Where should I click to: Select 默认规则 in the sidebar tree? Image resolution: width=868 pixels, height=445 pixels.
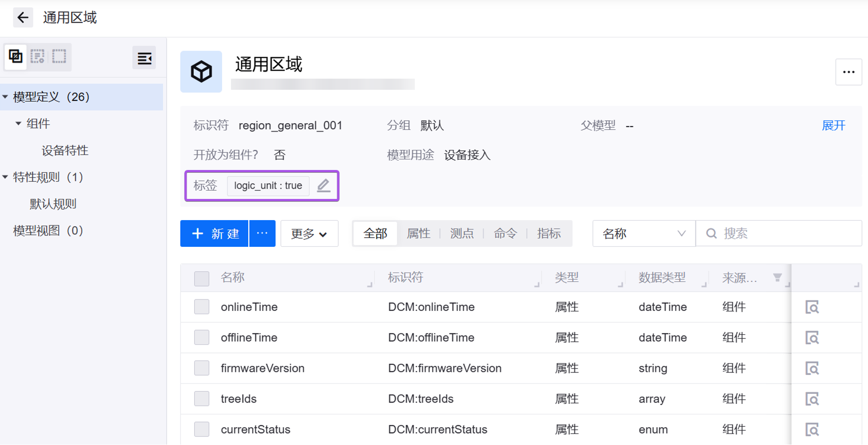pos(53,204)
